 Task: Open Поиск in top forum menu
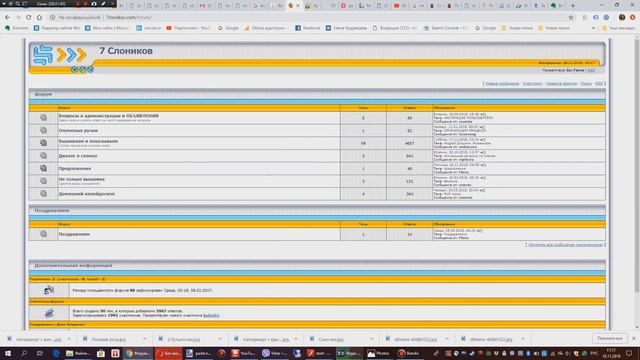586,84
